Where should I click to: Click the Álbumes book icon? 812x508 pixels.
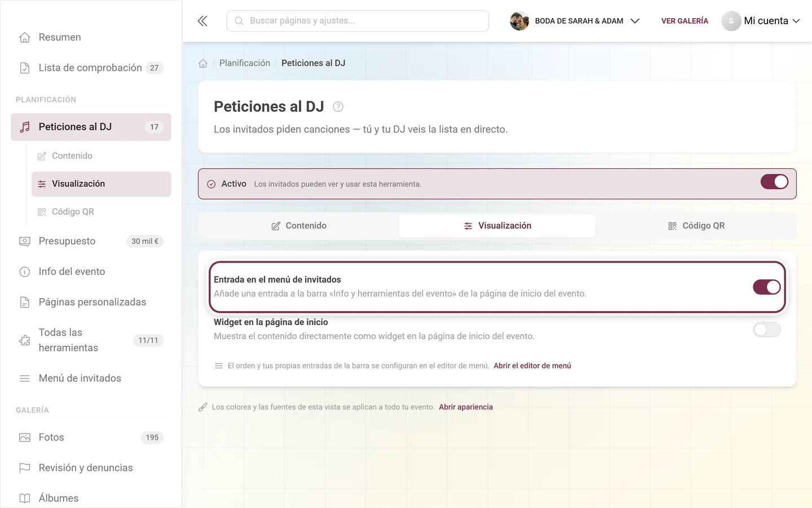(25, 498)
